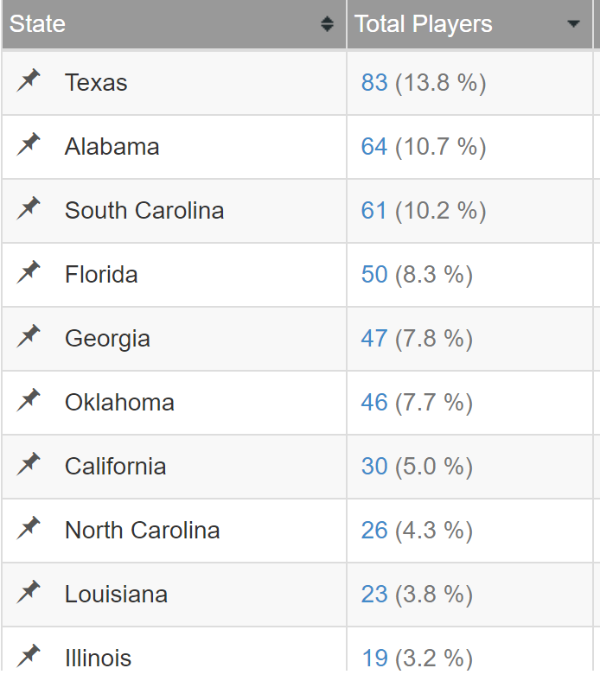The height and width of the screenshot is (700, 600).
Task: Click the State column header
Action: pos(174,24)
